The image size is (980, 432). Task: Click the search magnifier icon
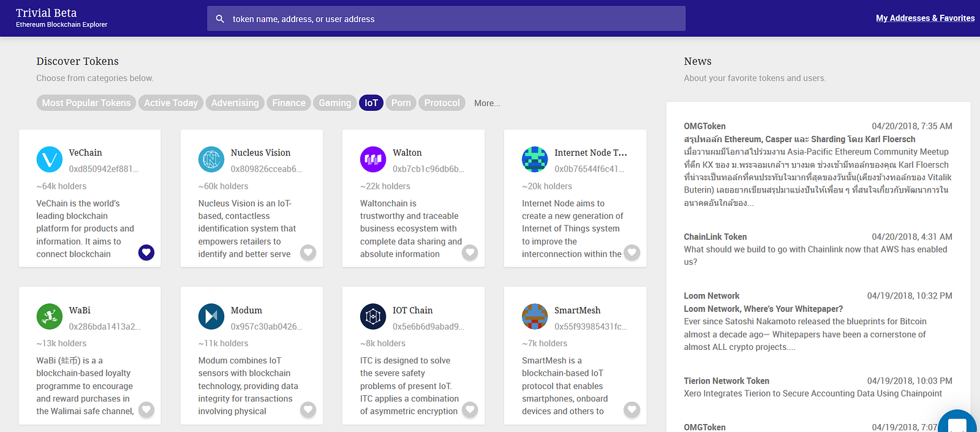tap(220, 19)
